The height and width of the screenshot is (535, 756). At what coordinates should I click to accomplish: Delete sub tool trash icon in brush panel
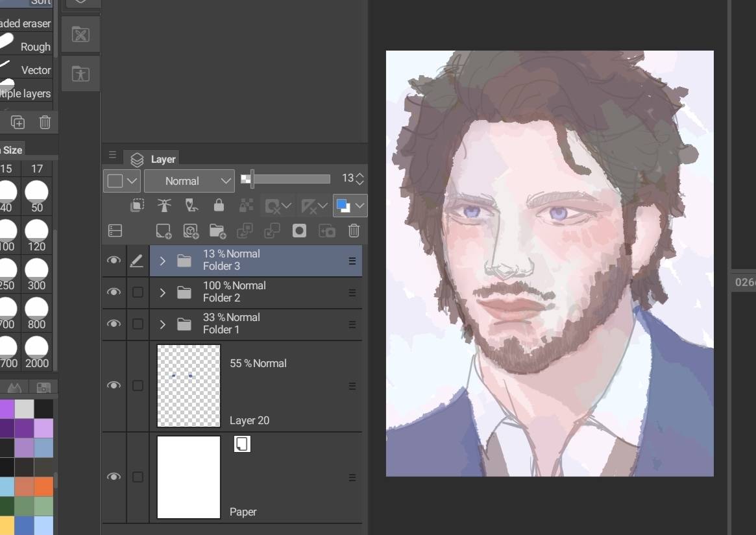tap(45, 123)
